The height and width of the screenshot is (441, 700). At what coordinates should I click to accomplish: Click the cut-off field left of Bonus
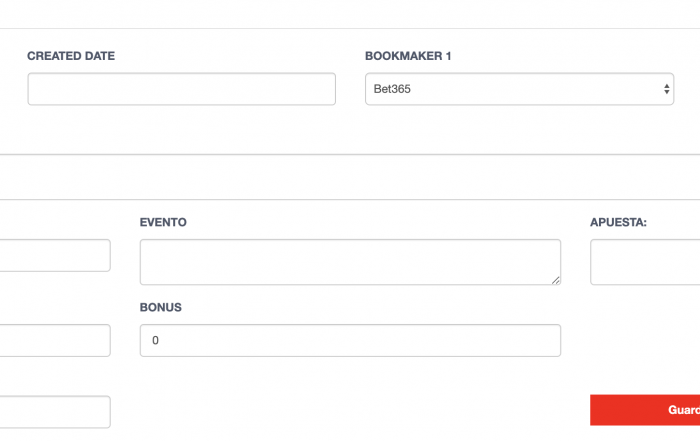coord(55,341)
